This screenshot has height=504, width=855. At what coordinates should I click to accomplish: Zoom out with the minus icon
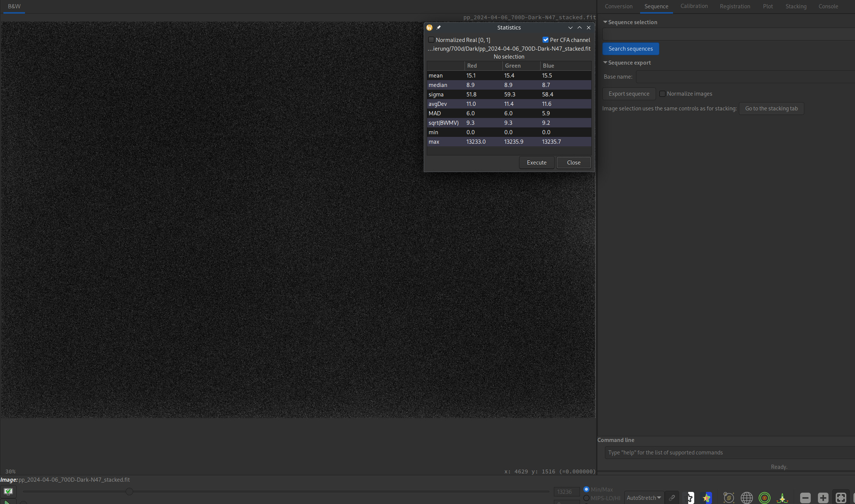pos(805,498)
